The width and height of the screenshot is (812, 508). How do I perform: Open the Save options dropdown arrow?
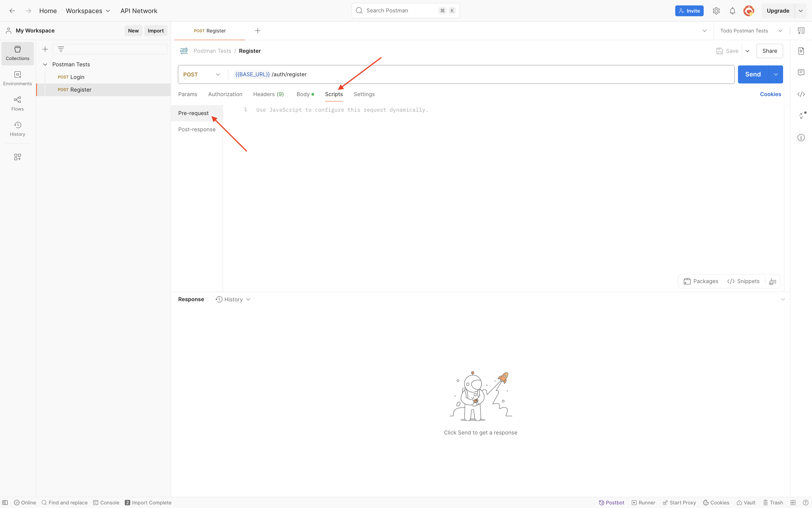point(747,51)
